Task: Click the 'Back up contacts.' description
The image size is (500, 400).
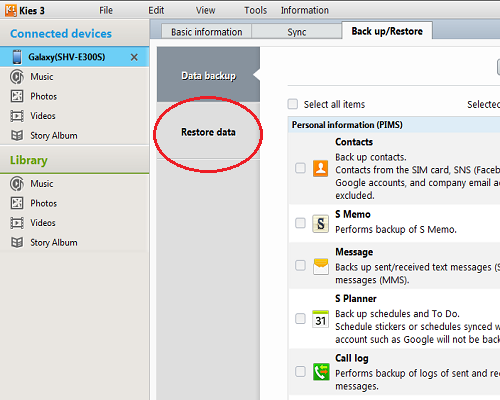Action: tap(371, 157)
